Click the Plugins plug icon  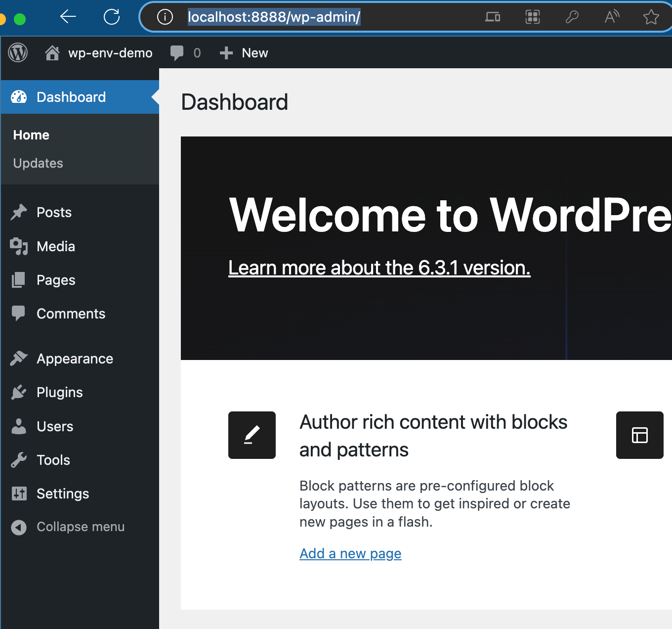click(19, 392)
